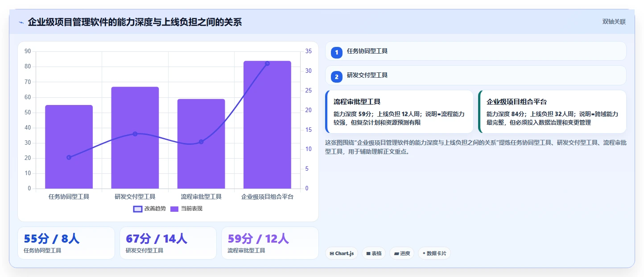Open the 流程审批型工具 detail card
This screenshot has height=277, width=644.
(399, 112)
